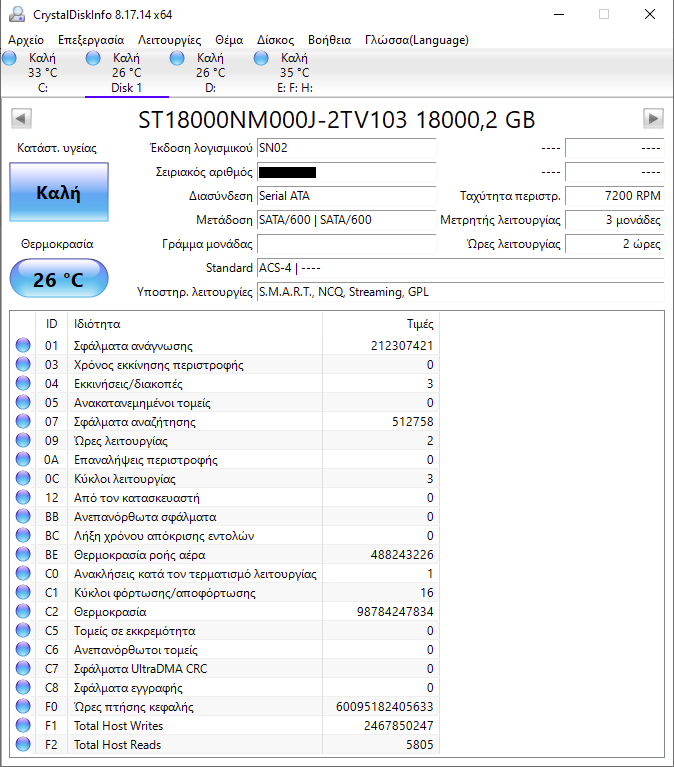Select the E: F: H: drive tab
The height and width of the screenshot is (767, 674).
(x=295, y=73)
